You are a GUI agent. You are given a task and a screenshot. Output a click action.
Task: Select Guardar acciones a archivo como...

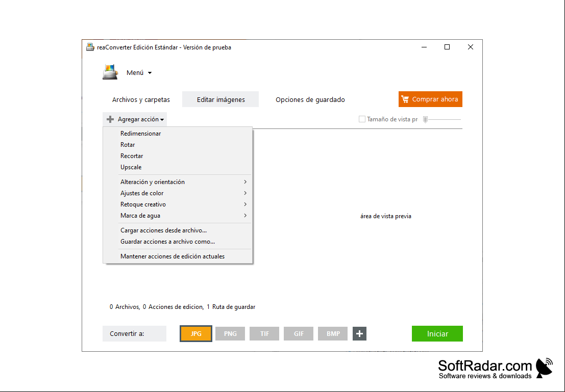point(178,242)
